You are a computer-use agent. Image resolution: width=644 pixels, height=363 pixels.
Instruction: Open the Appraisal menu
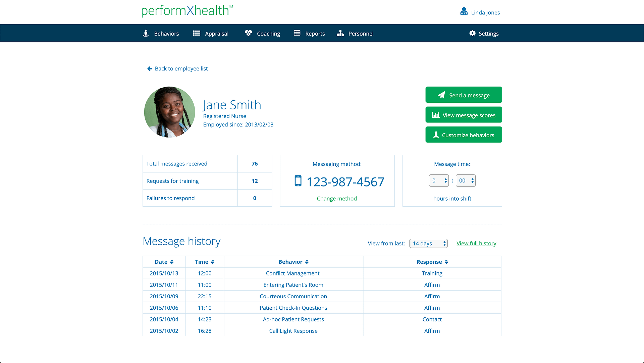(211, 34)
